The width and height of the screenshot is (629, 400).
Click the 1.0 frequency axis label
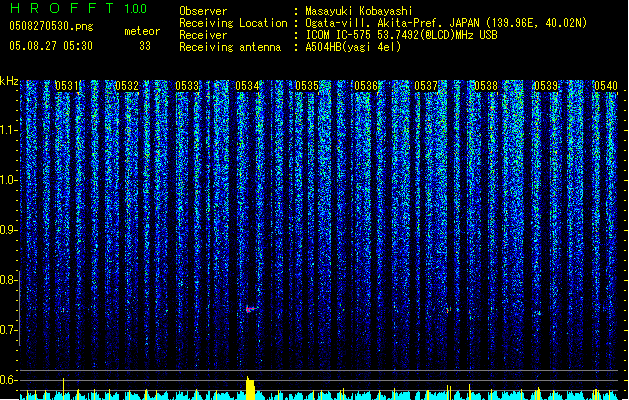pos(9,180)
